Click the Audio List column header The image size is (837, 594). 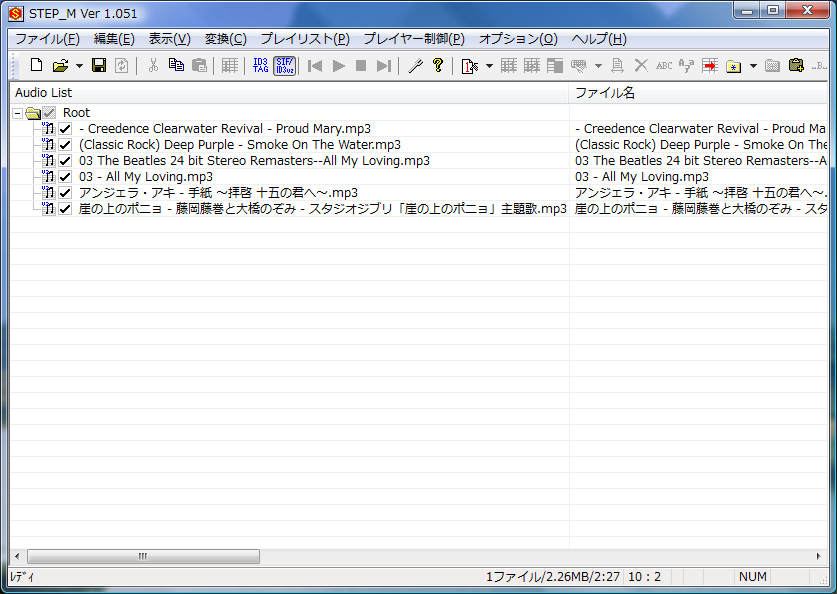289,93
